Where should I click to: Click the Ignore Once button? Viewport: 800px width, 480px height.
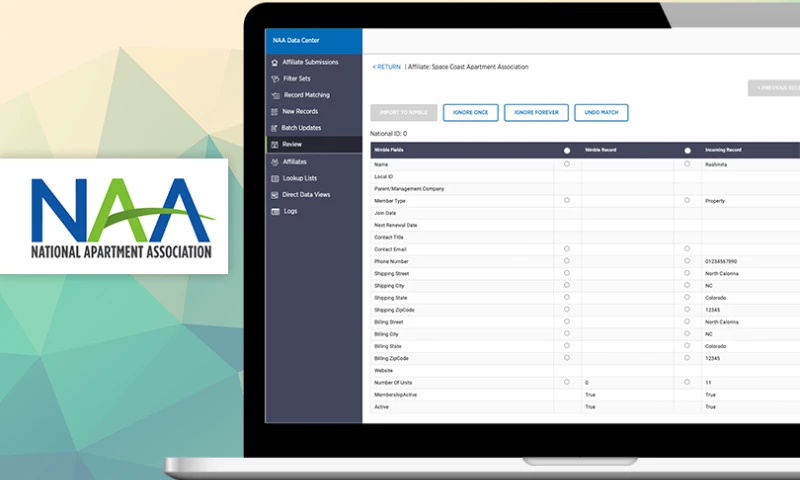point(470,112)
